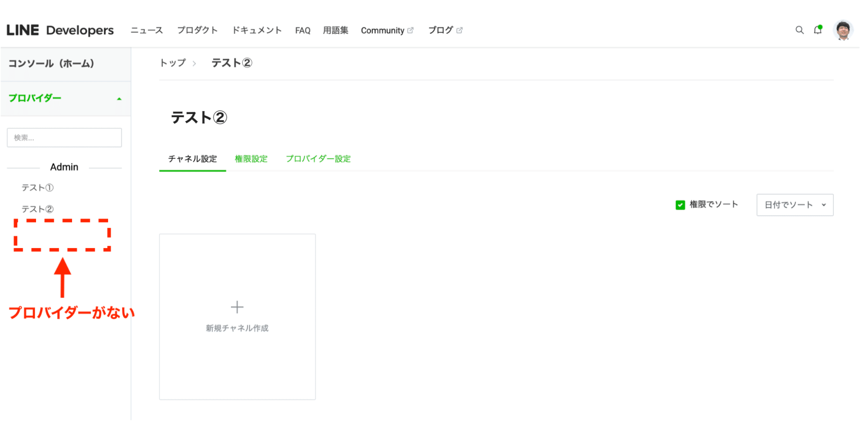Open the プロバイダー設定 tab
The image size is (868, 423).
click(x=318, y=159)
